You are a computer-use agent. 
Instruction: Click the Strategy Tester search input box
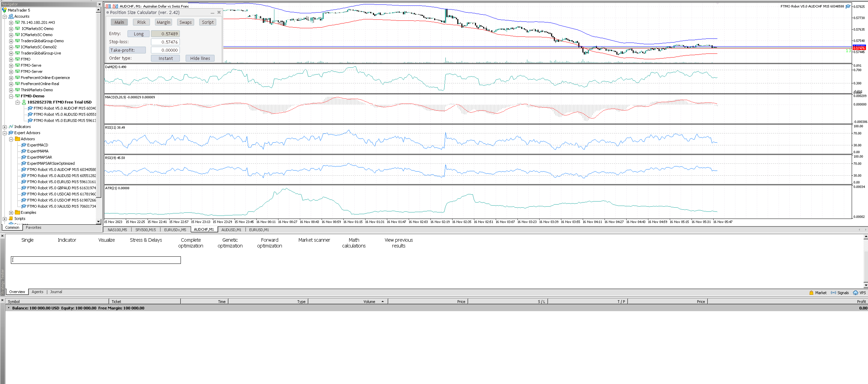96,260
